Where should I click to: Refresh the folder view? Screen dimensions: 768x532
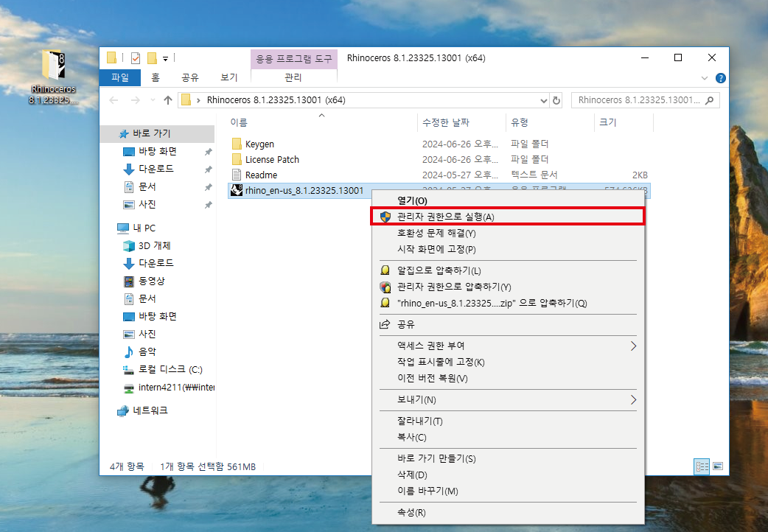coord(556,100)
